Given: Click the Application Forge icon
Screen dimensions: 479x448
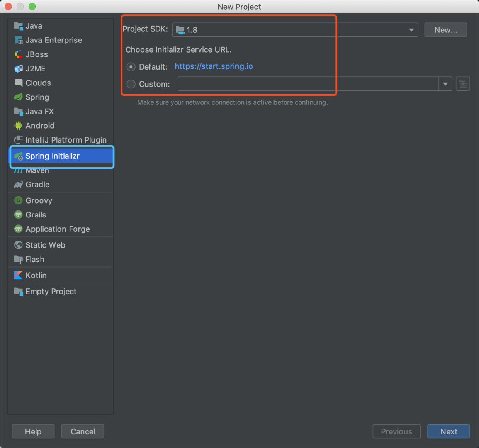Looking at the screenshot, I should click(x=18, y=229).
